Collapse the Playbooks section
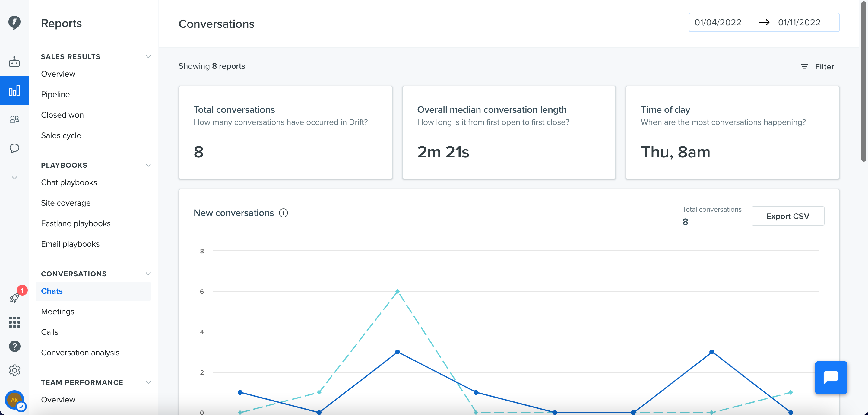868x415 pixels. (x=148, y=165)
